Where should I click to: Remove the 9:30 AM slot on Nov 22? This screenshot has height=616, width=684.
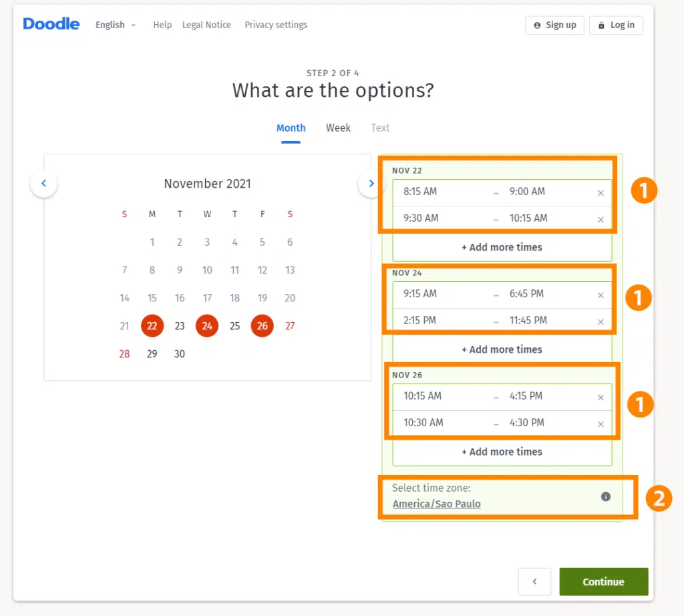pos(600,218)
